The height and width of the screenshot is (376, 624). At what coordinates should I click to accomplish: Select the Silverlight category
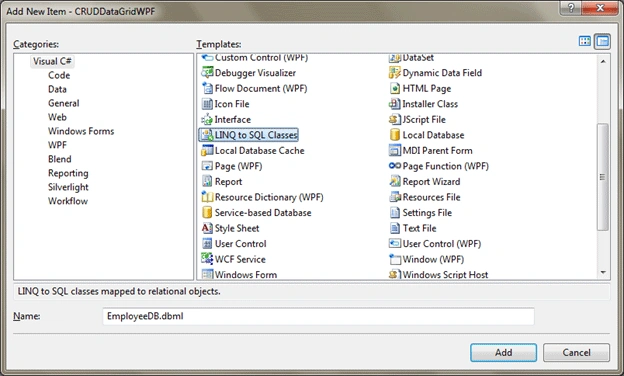(x=68, y=187)
